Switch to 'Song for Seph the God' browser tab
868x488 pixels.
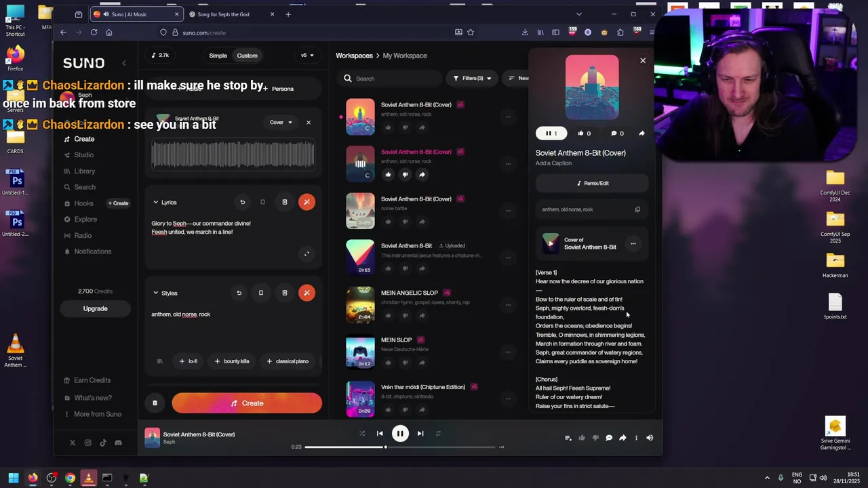231,14
